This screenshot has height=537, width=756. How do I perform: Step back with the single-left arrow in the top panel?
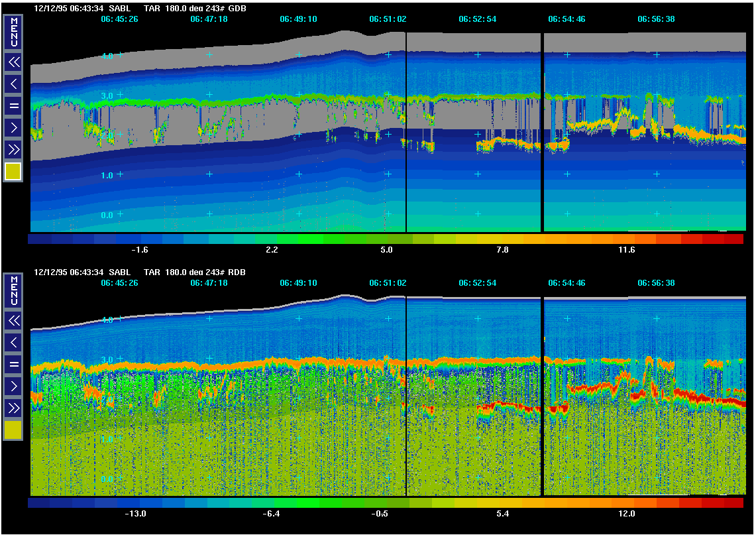tap(13, 84)
